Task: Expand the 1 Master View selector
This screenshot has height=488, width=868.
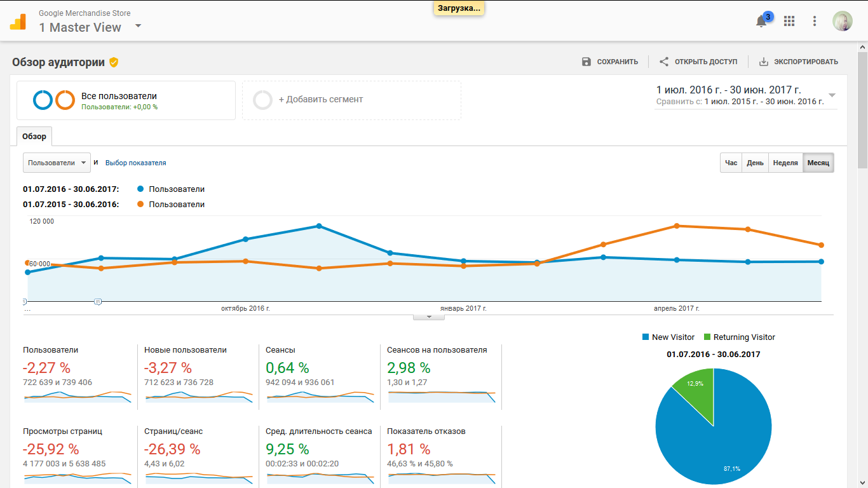Action: pyautogui.click(x=138, y=27)
